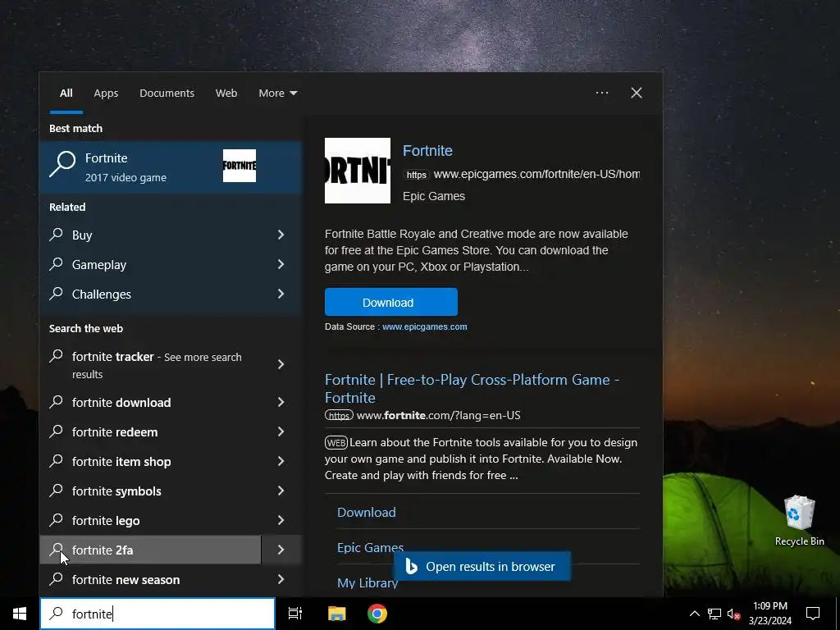
Task: Click the magnifier icon beside fortnite symbols
Action: 57,490
